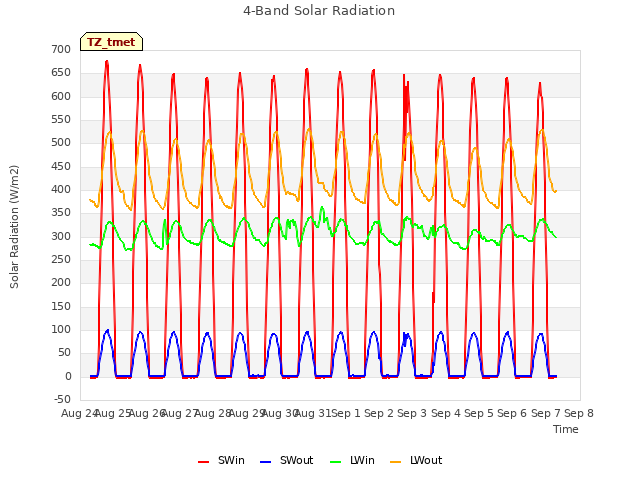
Task: Click the 250 y-axis tick label
Action: click(61, 260)
